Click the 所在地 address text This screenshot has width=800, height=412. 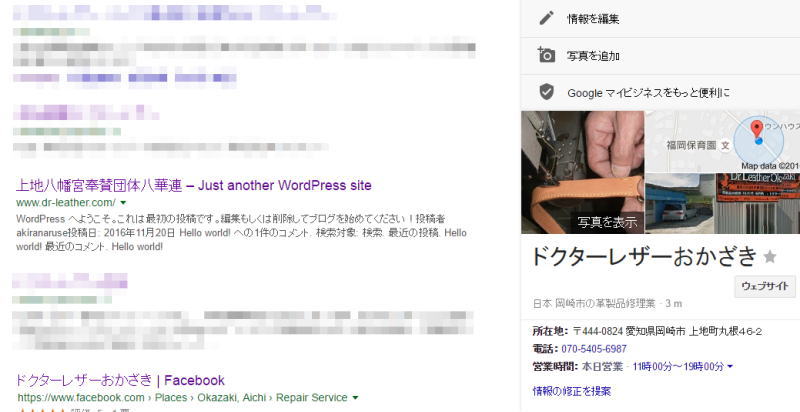[647, 331]
